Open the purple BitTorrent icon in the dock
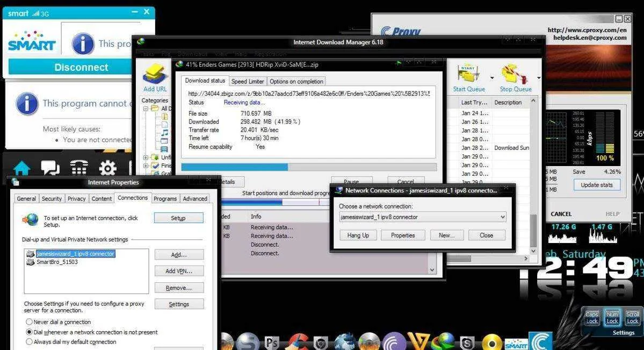 click(394, 342)
